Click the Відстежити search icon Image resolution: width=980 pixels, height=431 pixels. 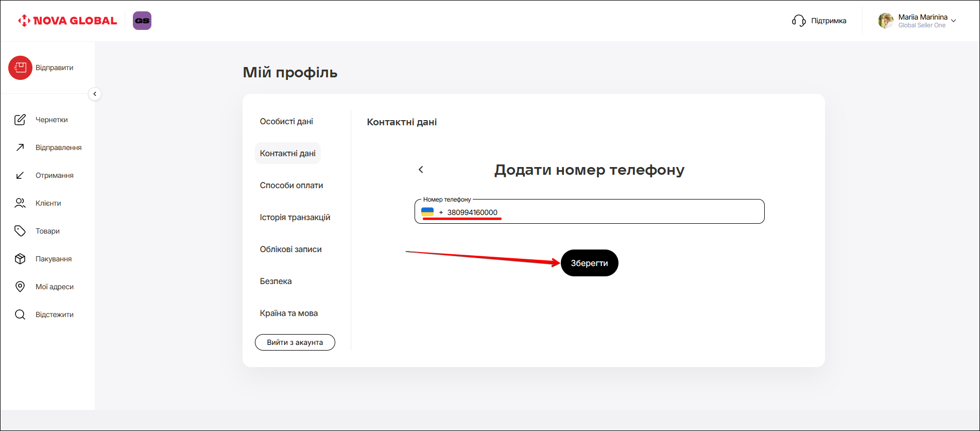click(20, 314)
